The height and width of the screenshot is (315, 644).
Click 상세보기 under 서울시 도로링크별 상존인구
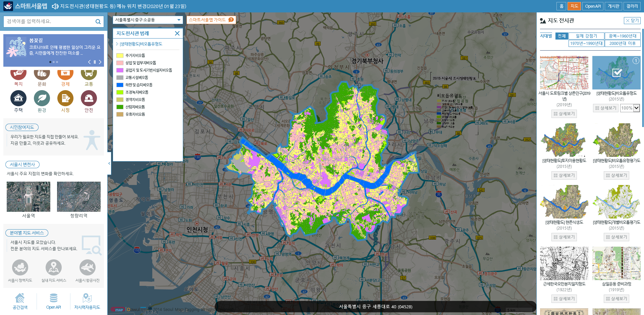(x=564, y=114)
